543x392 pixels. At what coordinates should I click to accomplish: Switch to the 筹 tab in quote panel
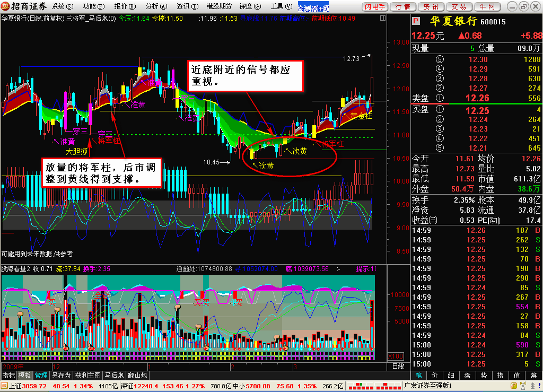coord(533,376)
